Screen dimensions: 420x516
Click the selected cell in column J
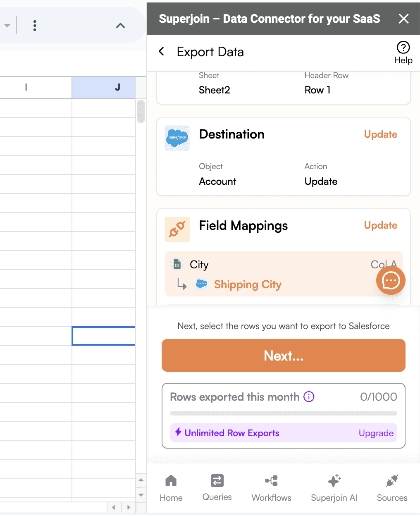click(x=104, y=336)
